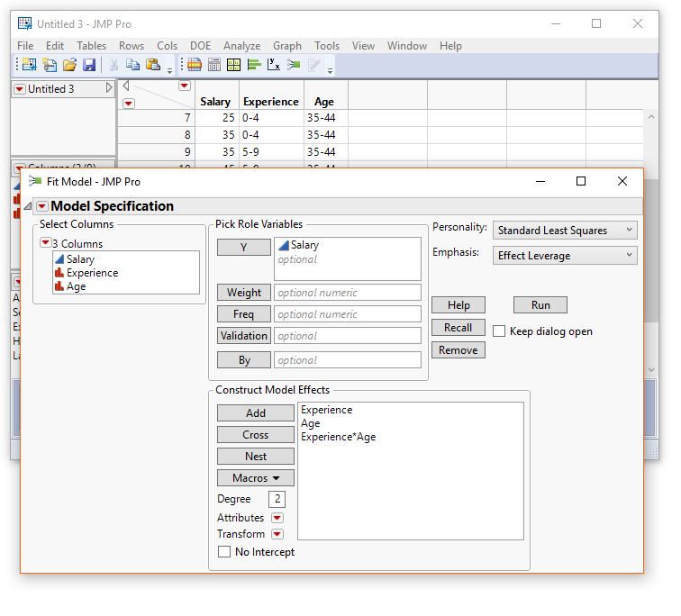Check the No Intercept checkbox
This screenshot has height=616, width=681.
pyautogui.click(x=224, y=551)
